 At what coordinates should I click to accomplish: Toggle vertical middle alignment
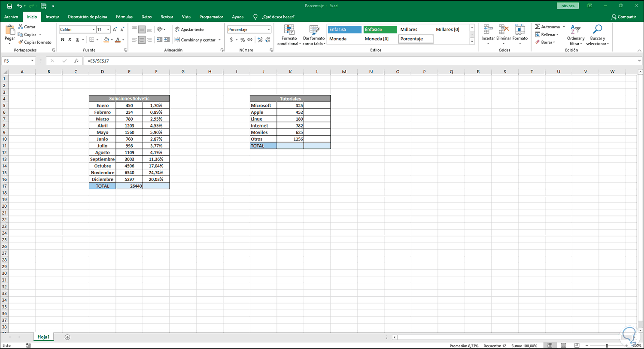coord(142,29)
